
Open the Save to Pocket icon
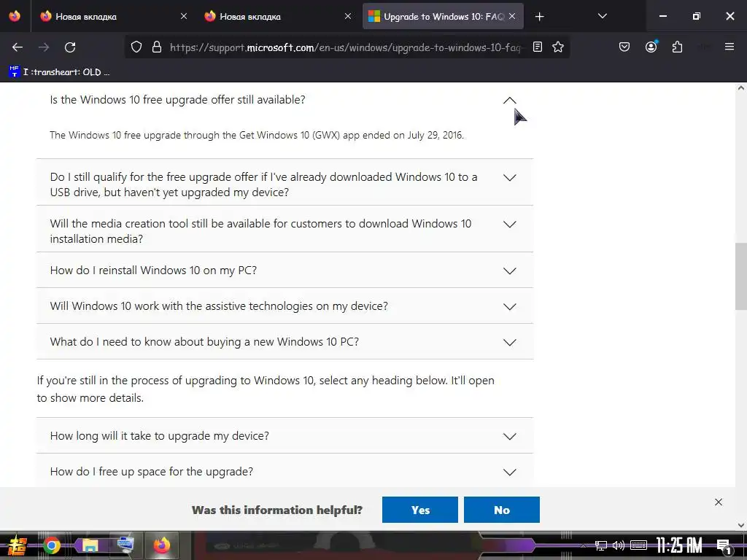click(624, 47)
